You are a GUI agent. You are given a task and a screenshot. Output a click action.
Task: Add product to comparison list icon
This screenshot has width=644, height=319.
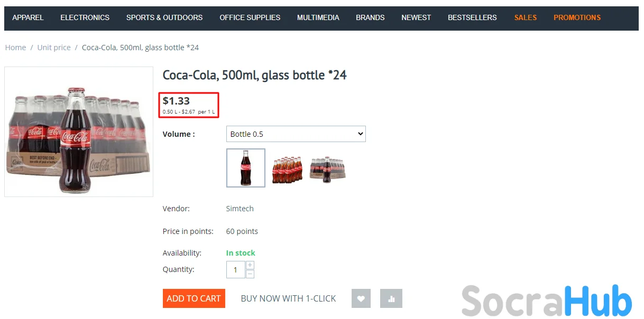[391, 298]
